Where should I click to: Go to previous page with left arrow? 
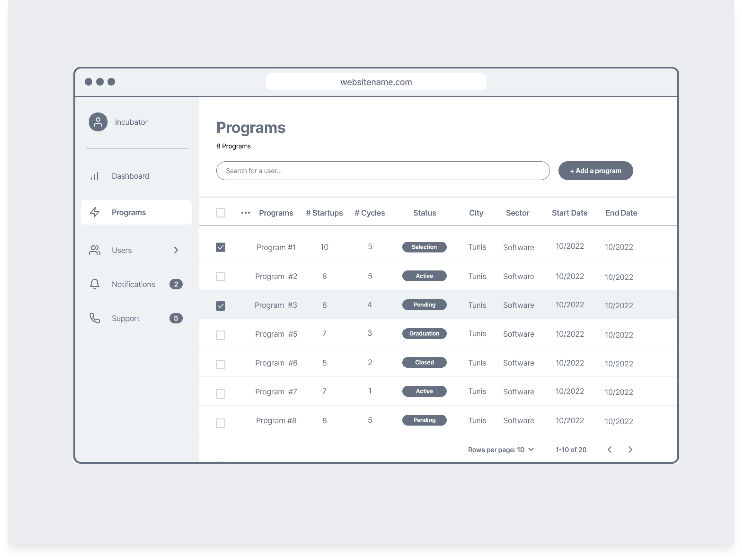(x=610, y=450)
